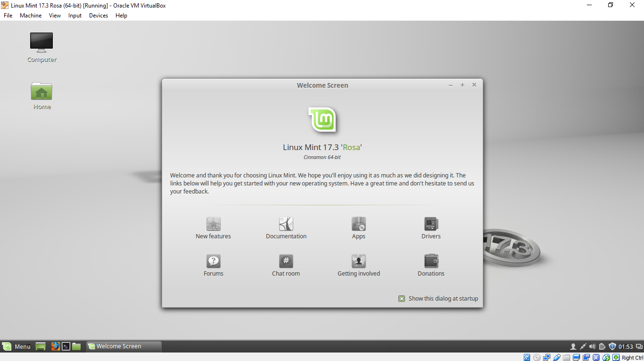
Task: Uncheck Show this dialog at startup
Action: coord(402,299)
